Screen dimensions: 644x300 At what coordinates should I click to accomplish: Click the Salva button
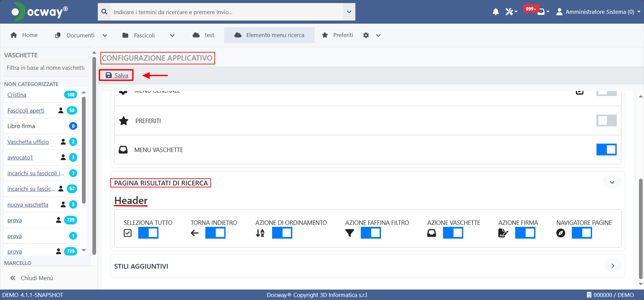pyautogui.click(x=117, y=75)
